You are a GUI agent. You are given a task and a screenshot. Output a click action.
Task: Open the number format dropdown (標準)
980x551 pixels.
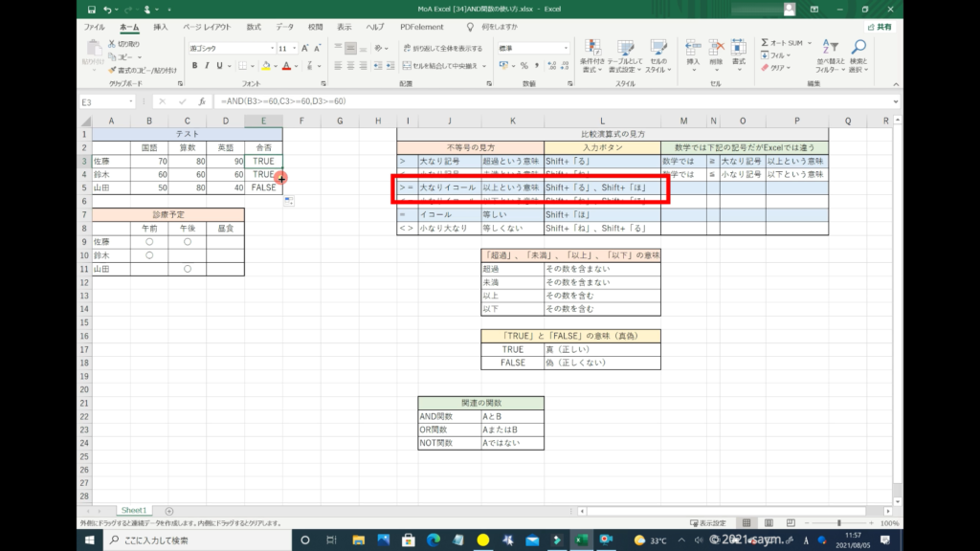pos(565,47)
